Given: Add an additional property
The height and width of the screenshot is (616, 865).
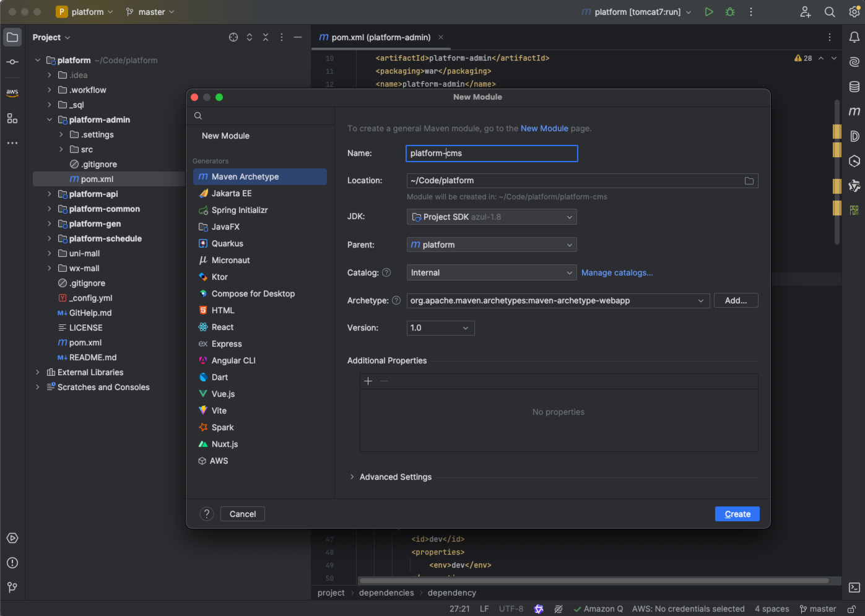Looking at the screenshot, I should click(x=368, y=381).
